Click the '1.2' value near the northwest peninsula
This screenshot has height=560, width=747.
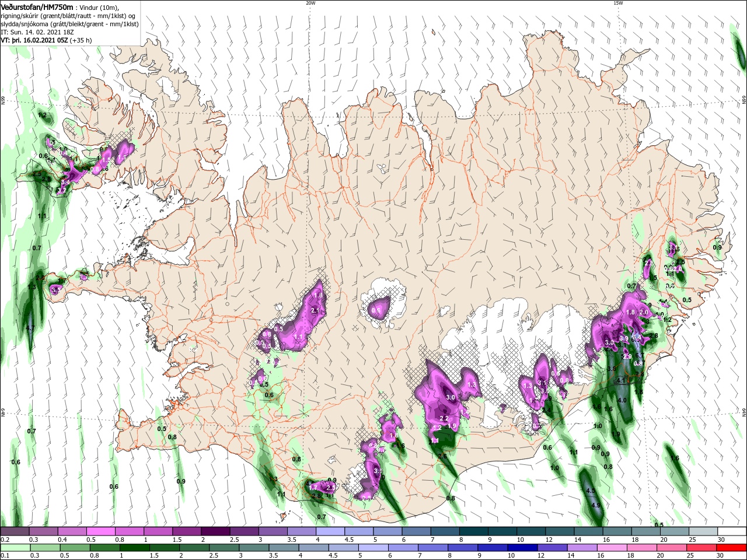[x=42, y=116]
